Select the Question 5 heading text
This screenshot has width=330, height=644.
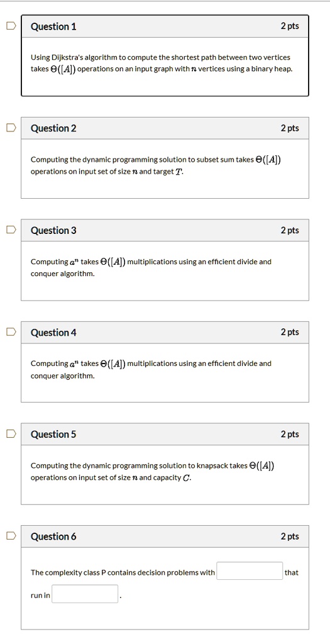(54, 435)
